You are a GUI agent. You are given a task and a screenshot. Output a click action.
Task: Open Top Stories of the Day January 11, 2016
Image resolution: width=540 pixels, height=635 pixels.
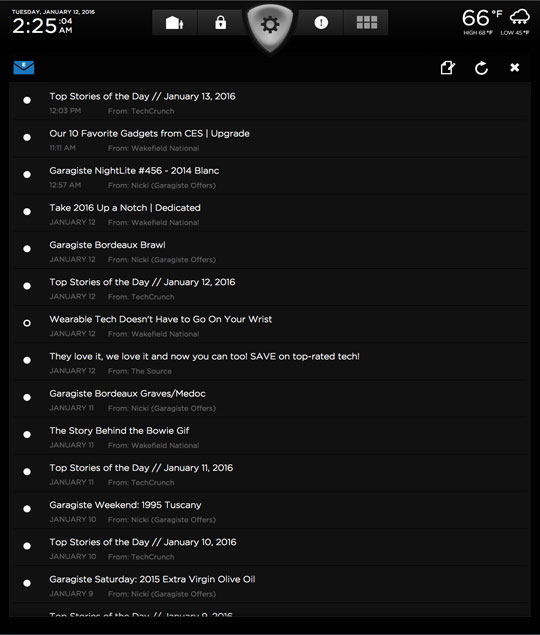point(272,473)
